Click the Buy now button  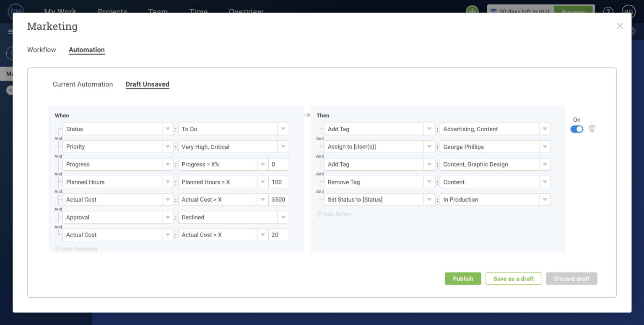[x=574, y=12]
